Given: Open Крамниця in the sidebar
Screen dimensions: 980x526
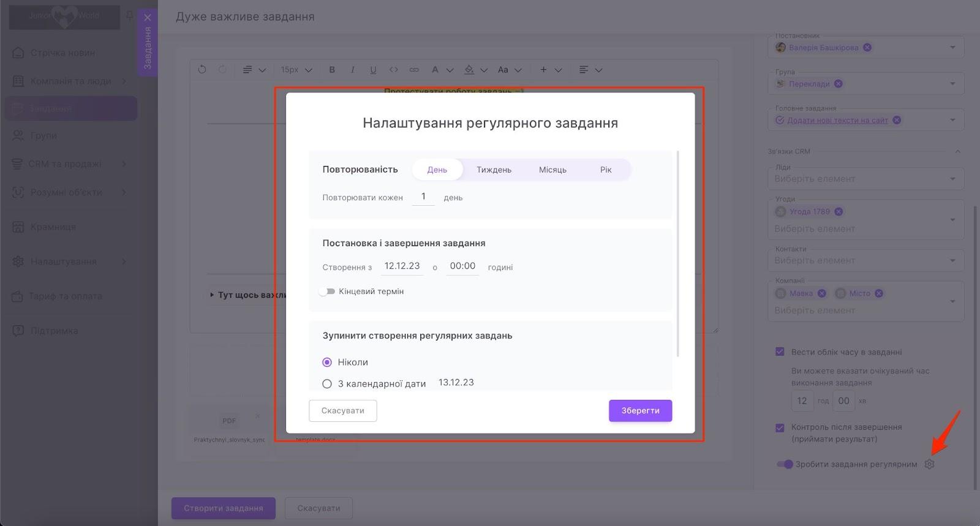Looking at the screenshot, I should [x=53, y=227].
